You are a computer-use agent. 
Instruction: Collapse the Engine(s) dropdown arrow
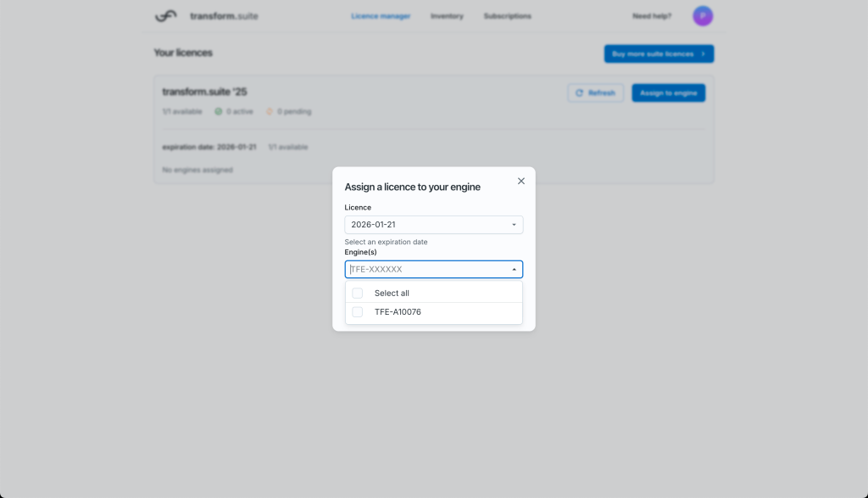514,269
